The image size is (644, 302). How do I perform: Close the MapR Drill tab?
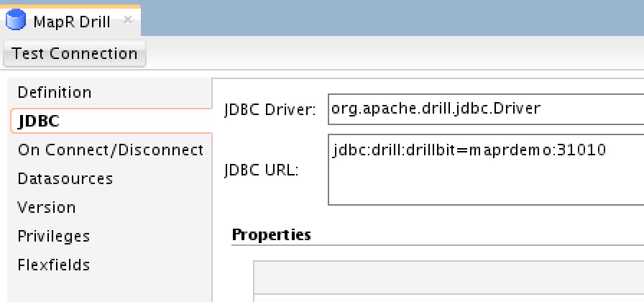click(x=128, y=19)
